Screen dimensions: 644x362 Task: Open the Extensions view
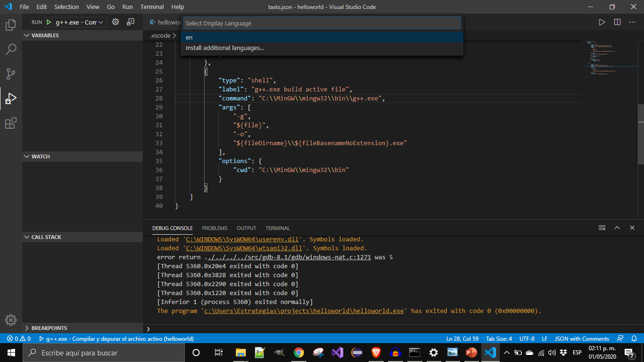(10, 123)
